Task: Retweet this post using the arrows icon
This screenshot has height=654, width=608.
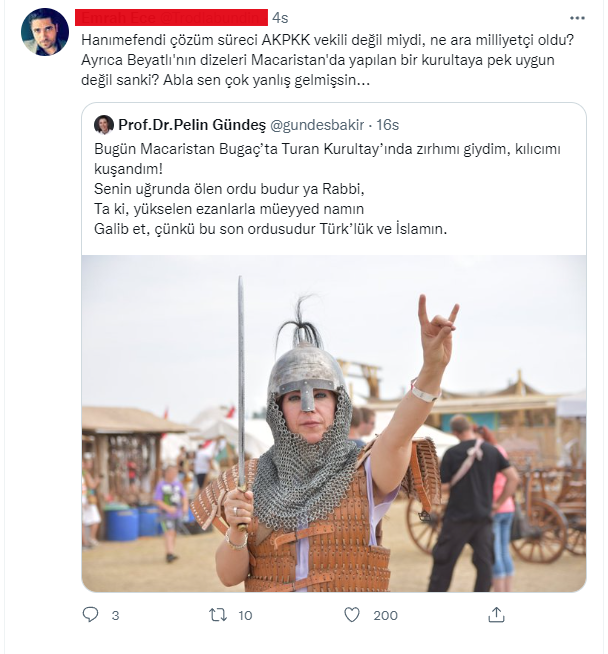Action: [x=217, y=615]
